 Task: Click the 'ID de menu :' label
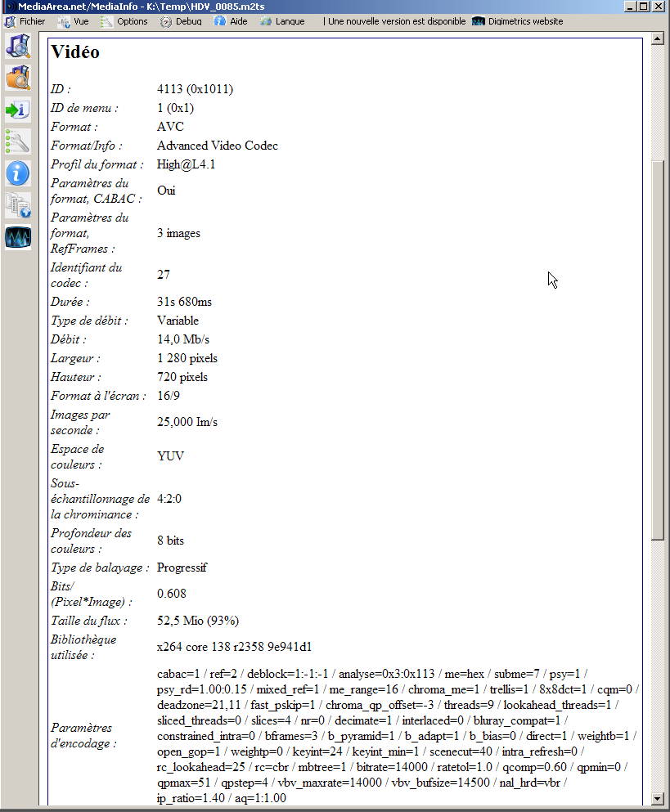84,108
